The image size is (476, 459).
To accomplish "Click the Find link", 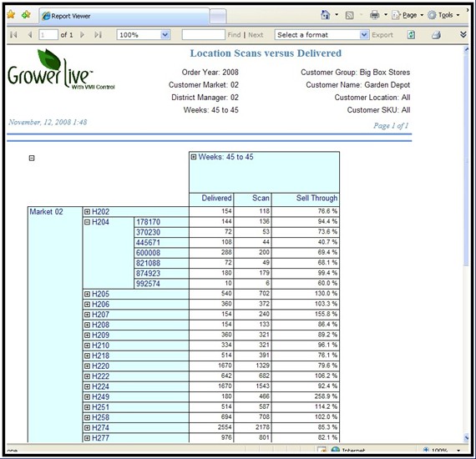I will pyautogui.click(x=234, y=35).
